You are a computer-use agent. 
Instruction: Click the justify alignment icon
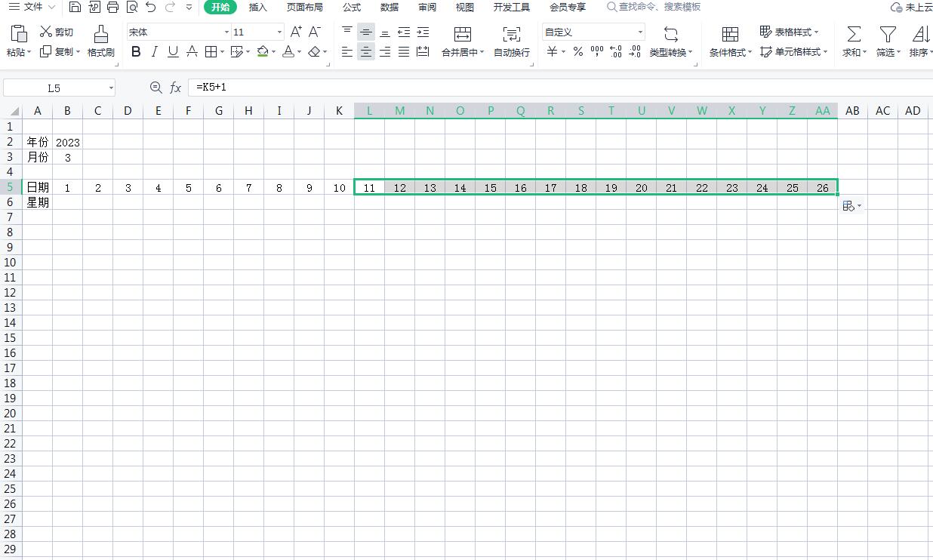[404, 52]
